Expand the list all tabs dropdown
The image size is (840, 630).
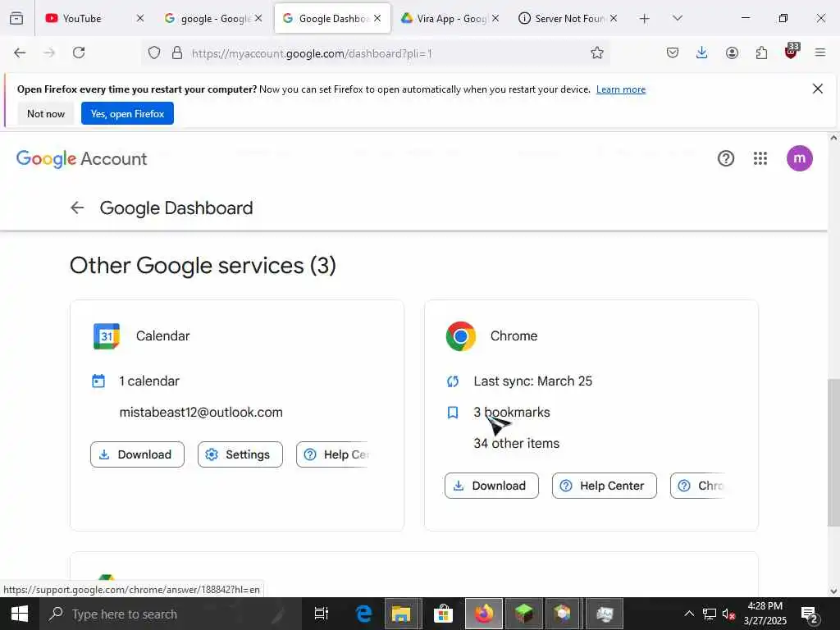click(x=677, y=18)
